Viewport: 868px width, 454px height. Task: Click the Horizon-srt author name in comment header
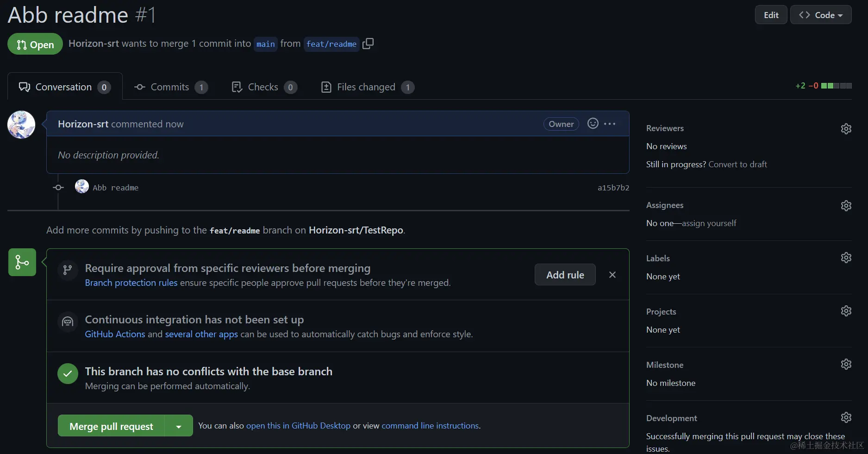pyautogui.click(x=83, y=124)
